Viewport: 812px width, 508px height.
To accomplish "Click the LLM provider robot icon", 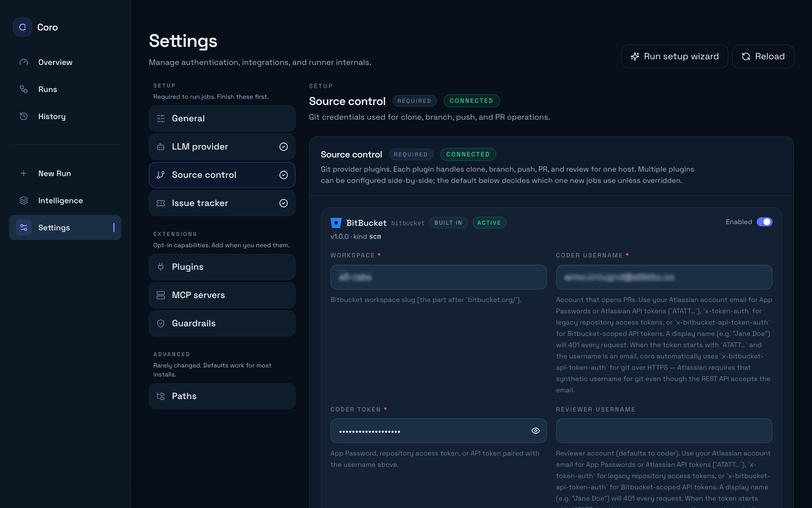I will tap(161, 147).
